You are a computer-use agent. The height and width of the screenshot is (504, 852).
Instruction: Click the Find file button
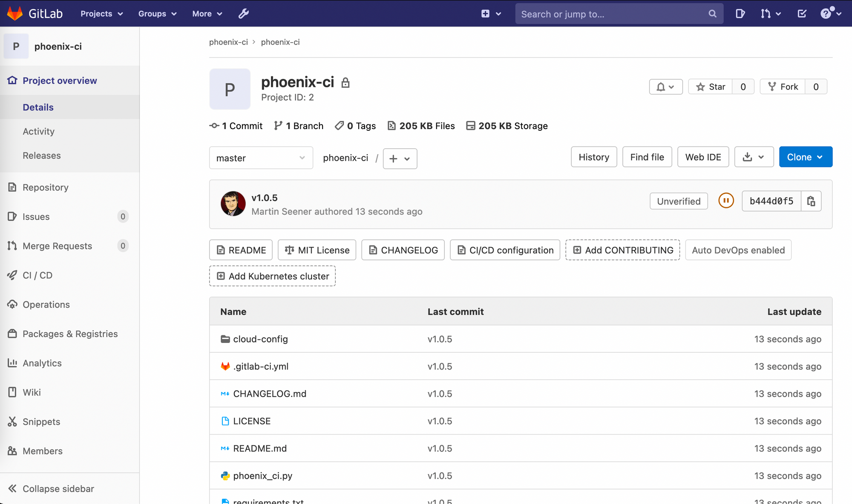(x=647, y=157)
